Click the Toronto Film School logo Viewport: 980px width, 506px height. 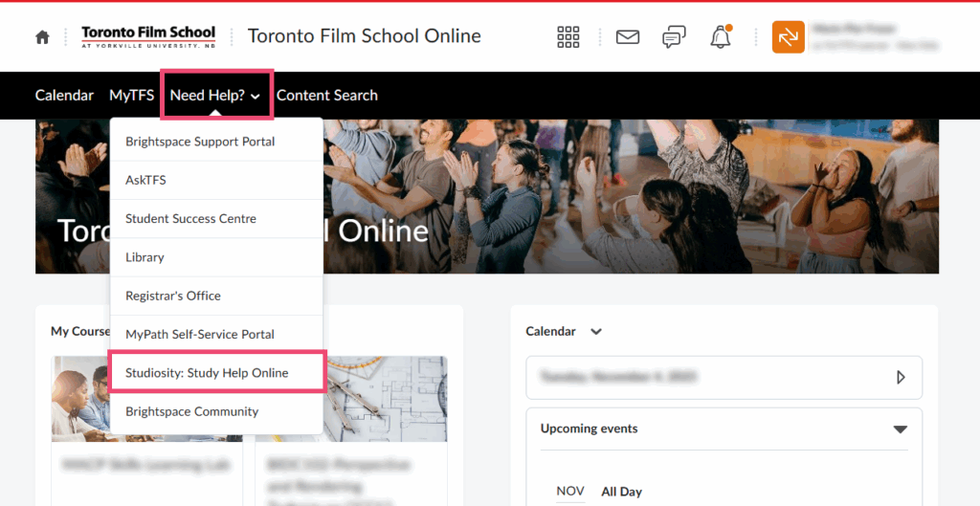tap(148, 37)
